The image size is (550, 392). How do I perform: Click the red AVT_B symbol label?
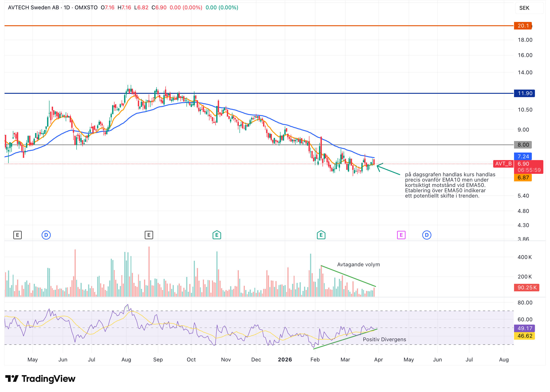point(503,164)
